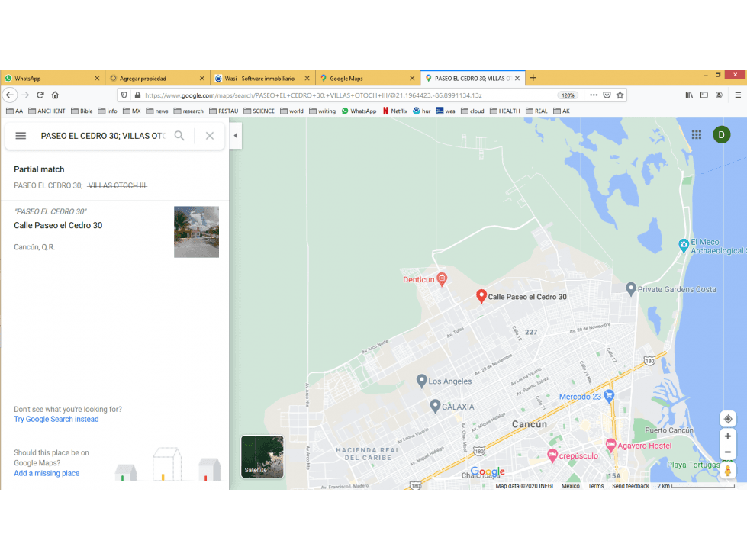Open the research bookmarks folder
The height and width of the screenshot is (560, 747).
click(x=188, y=111)
